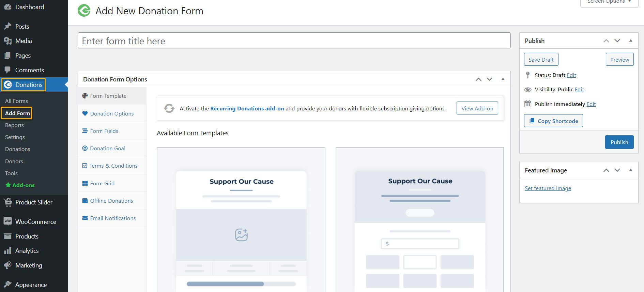Click the publish schedule calendar icon
644x292 pixels.
tap(528, 104)
